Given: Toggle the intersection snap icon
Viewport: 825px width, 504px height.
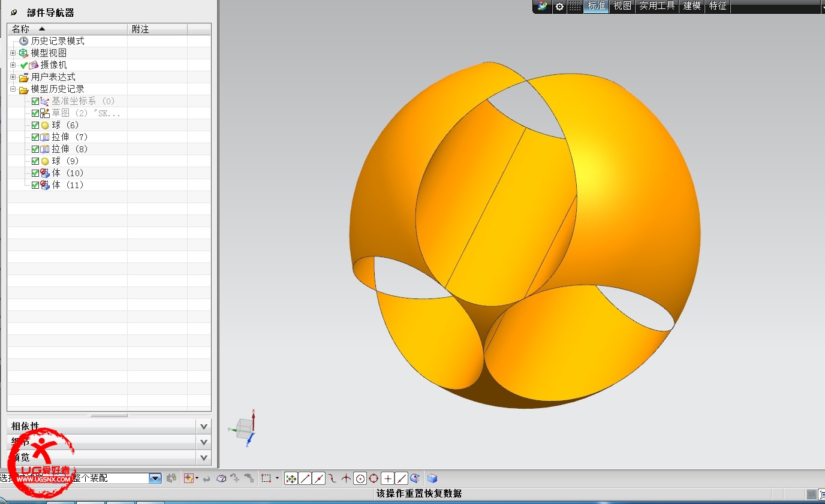Looking at the screenshot, I should coord(346,478).
